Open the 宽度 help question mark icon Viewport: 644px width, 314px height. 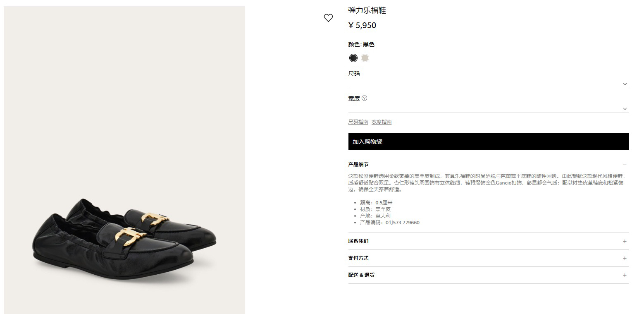(x=364, y=98)
